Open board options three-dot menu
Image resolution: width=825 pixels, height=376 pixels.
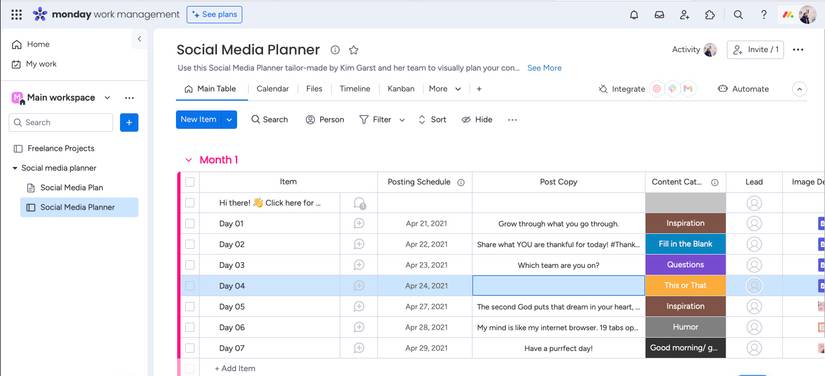click(798, 50)
